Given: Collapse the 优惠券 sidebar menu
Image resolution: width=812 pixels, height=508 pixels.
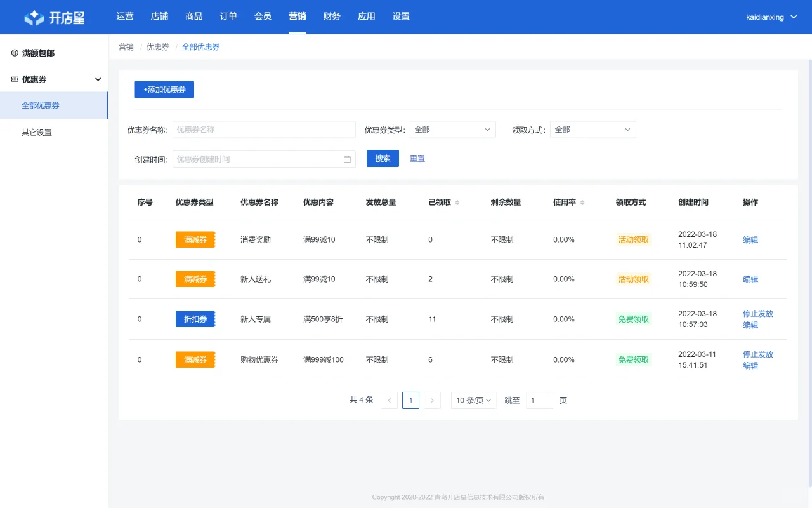Looking at the screenshot, I should (98, 79).
